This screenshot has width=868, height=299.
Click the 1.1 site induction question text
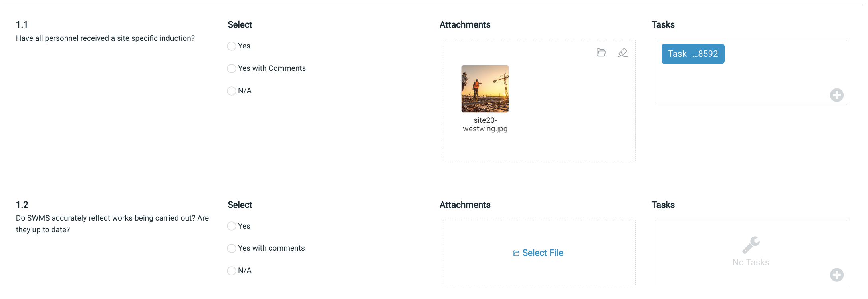pos(105,38)
